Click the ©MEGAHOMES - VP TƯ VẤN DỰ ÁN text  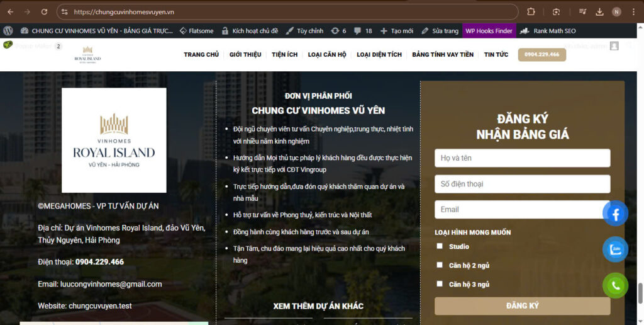point(98,206)
